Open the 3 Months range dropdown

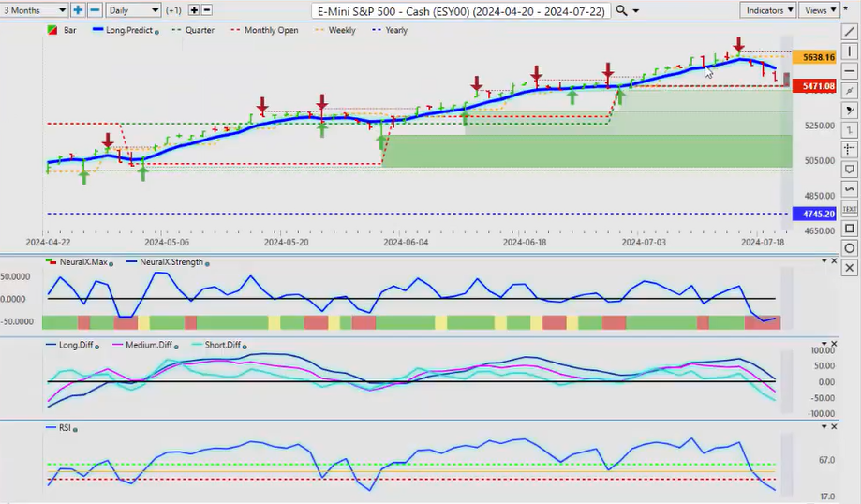(34, 10)
